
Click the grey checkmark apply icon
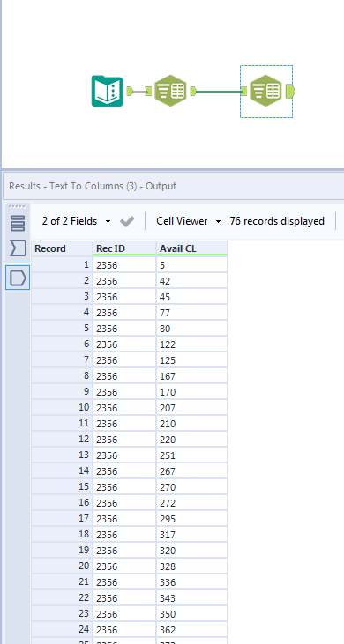127,222
